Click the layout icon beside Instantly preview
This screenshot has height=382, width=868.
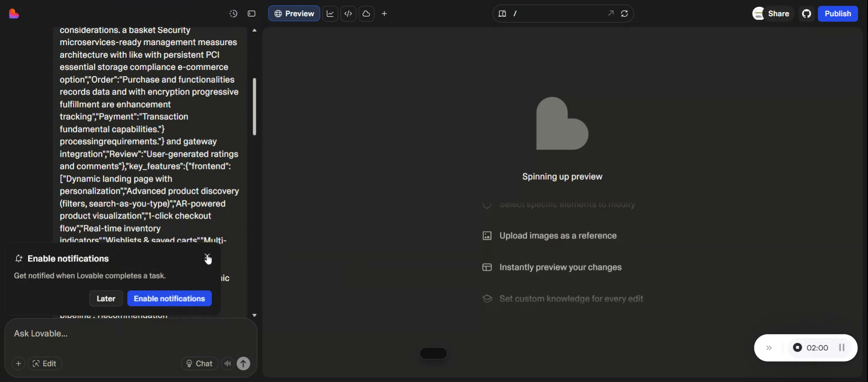487,267
